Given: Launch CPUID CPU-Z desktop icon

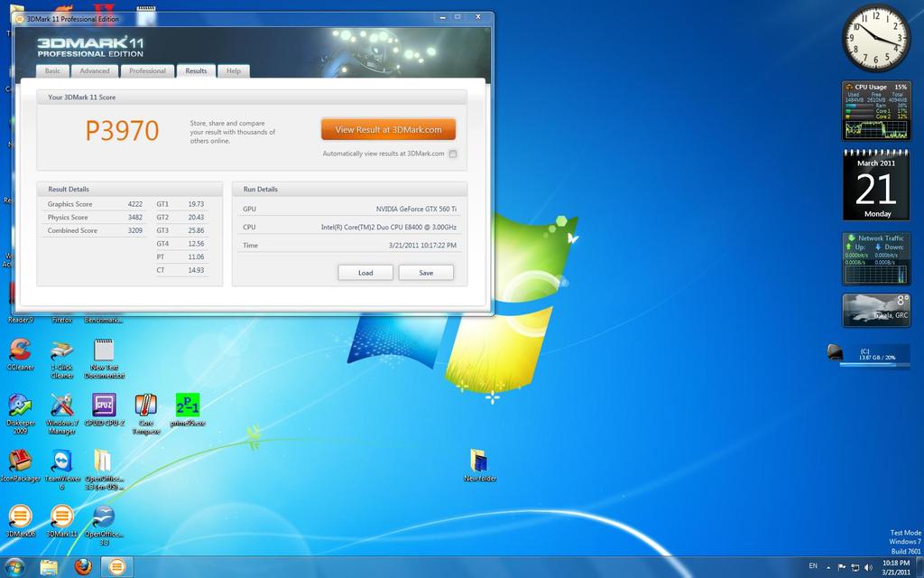Looking at the screenshot, I should pyautogui.click(x=104, y=409).
